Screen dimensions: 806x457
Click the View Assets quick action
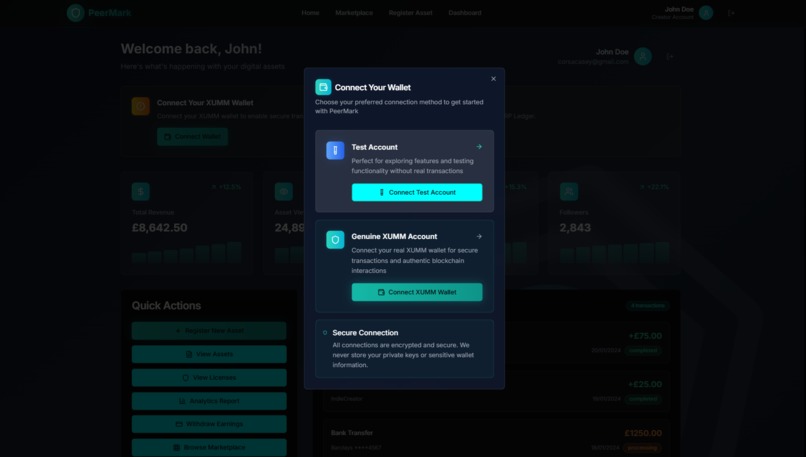coord(209,354)
